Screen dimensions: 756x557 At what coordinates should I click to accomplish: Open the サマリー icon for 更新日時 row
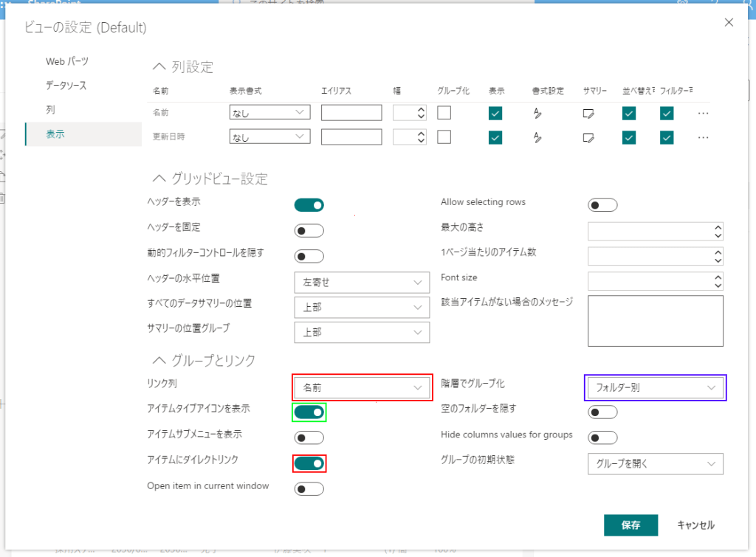[588, 137]
